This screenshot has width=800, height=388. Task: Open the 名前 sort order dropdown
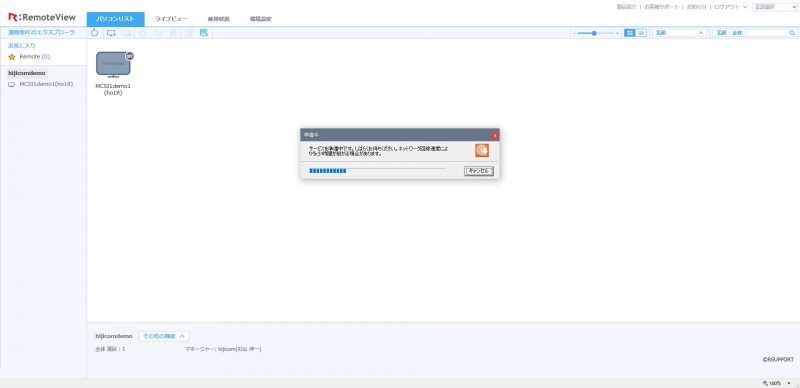tap(679, 33)
